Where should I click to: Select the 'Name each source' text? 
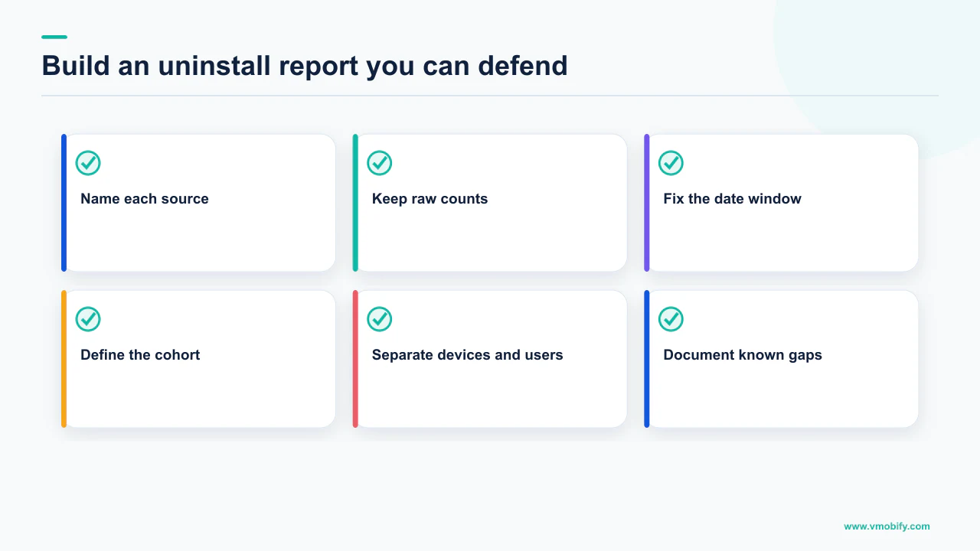(145, 199)
